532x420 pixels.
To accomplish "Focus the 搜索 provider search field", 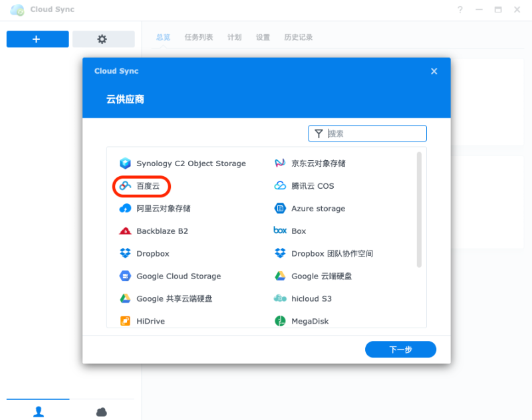I will point(368,134).
